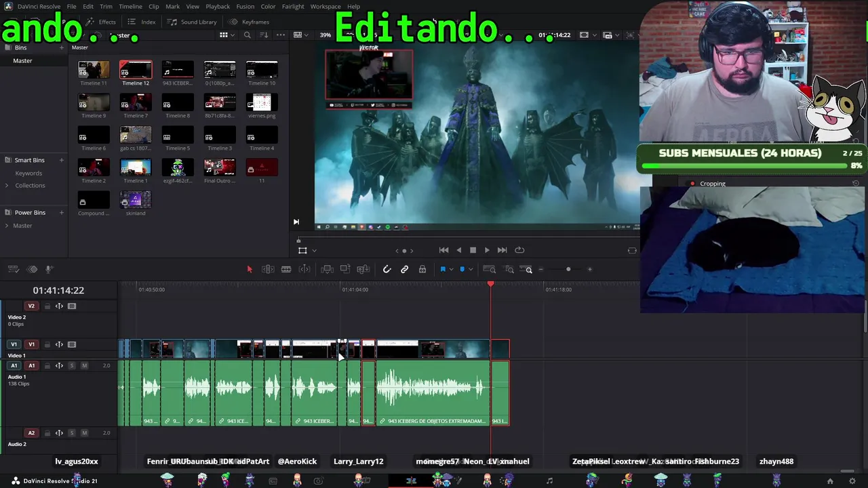
Task: Toggle auto track selector on Video 2
Action: coord(59,306)
